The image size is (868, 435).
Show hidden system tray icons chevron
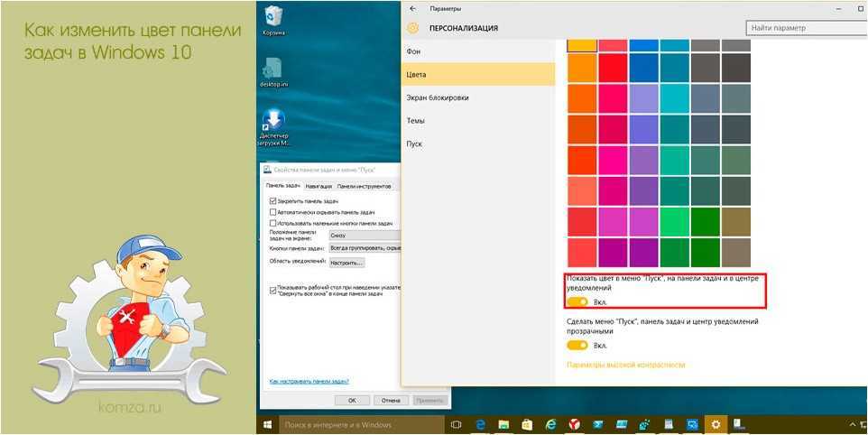tap(853, 424)
